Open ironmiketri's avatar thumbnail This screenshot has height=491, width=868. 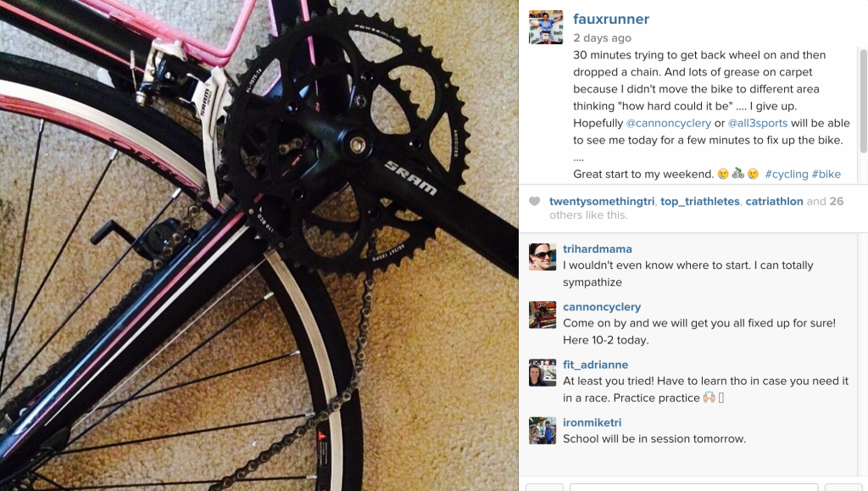point(542,431)
